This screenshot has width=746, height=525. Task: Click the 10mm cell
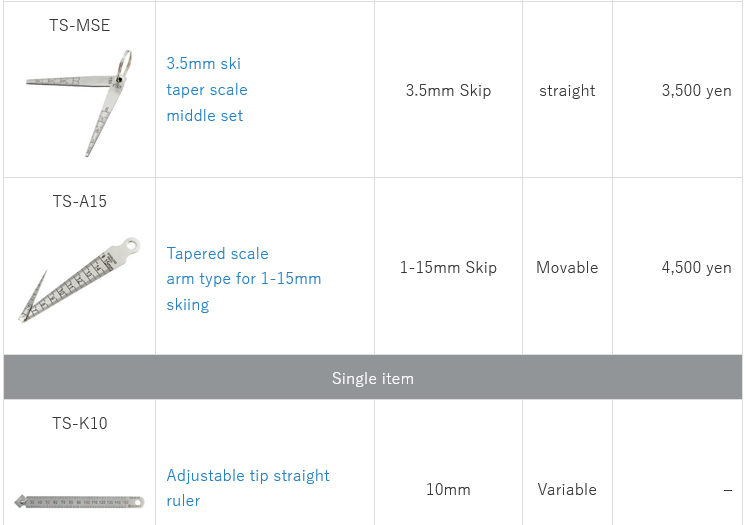(x=448, y=489)
